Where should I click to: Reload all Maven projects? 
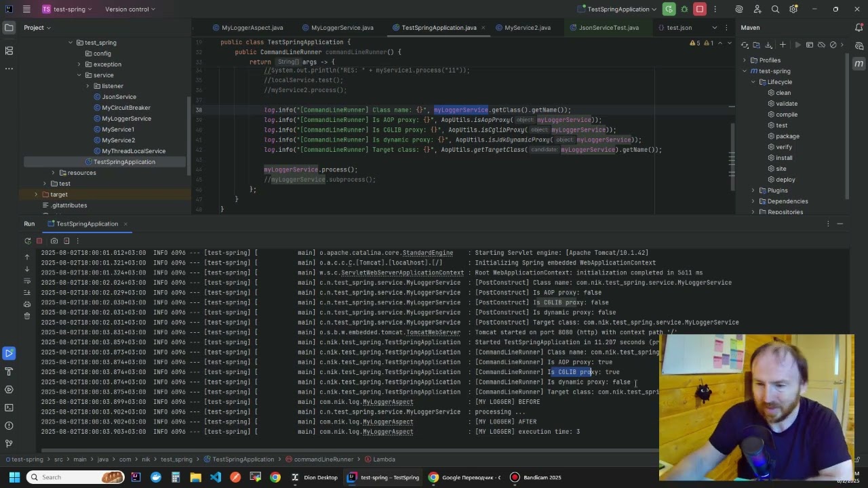pyautogui.click(x=745, y=45)
